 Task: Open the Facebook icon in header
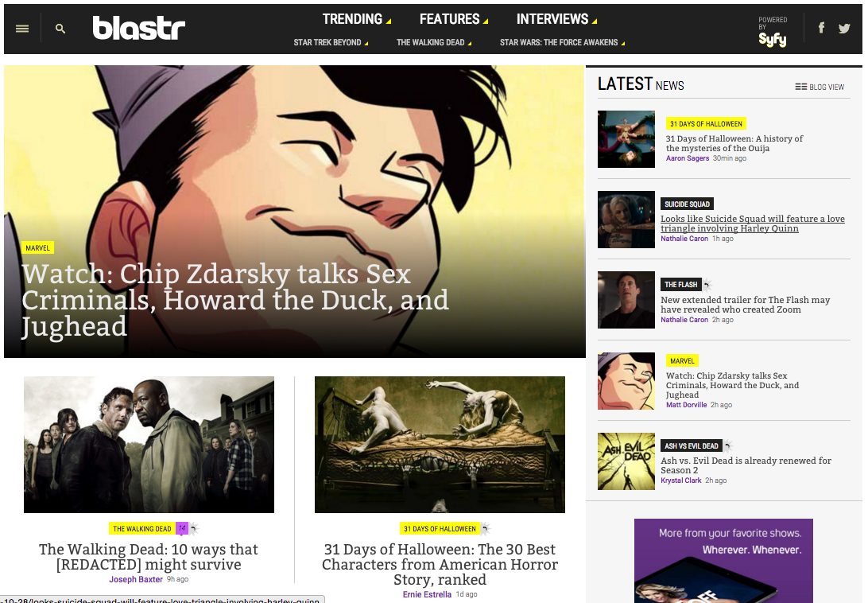click(822, 28)
